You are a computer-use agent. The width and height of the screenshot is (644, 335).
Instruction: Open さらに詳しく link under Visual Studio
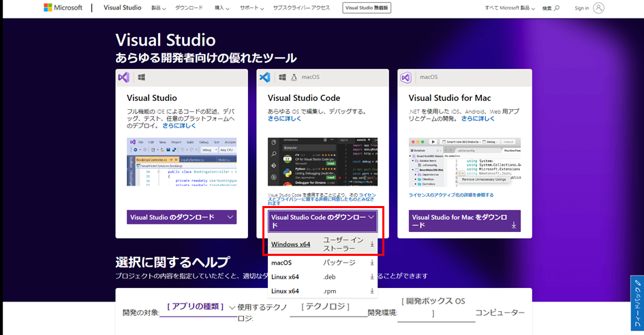179,126
